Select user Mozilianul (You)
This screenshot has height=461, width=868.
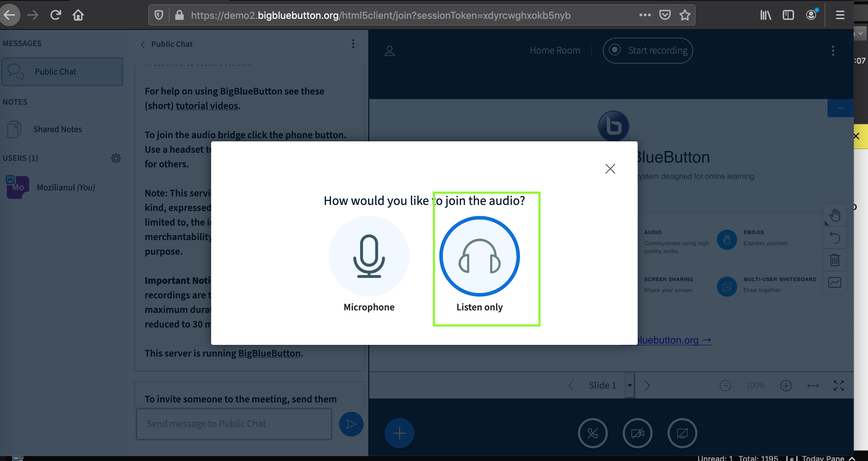click(62, 188)
